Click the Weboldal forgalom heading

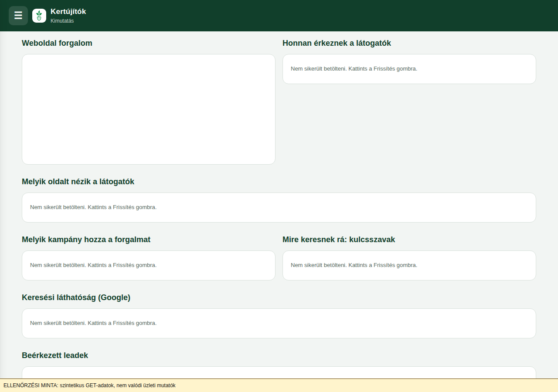tap(57, 43)
